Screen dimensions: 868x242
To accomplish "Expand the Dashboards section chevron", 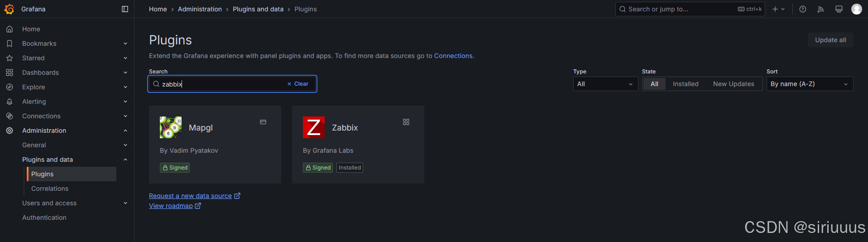I will point(125,73).
